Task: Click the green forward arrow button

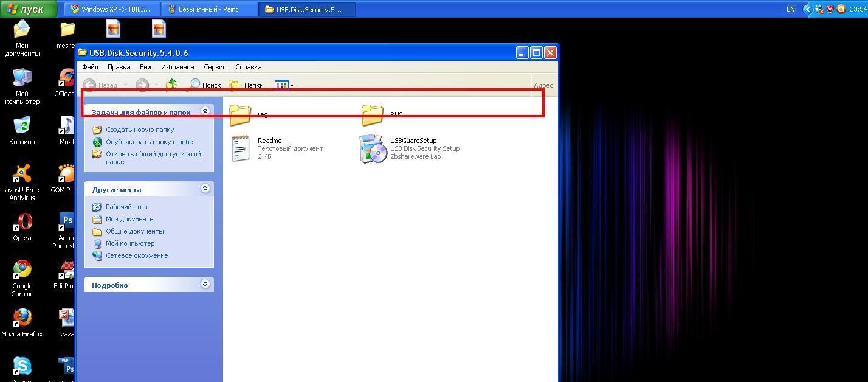Action: click(142, 85)
